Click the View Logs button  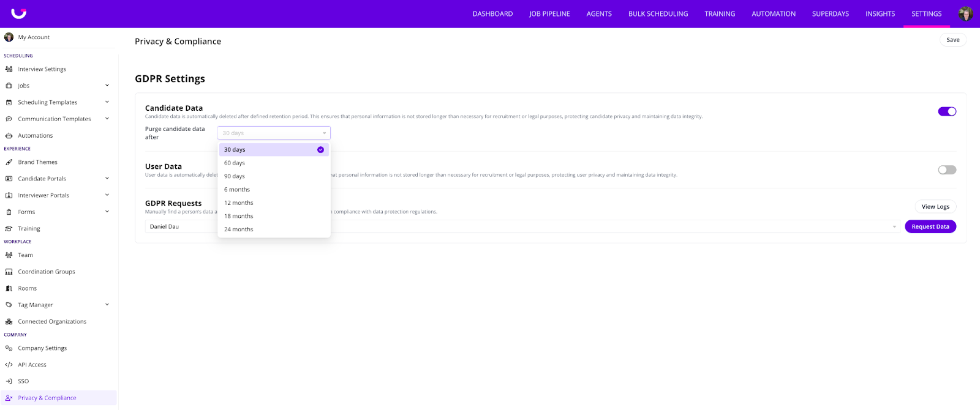point(935,207)
